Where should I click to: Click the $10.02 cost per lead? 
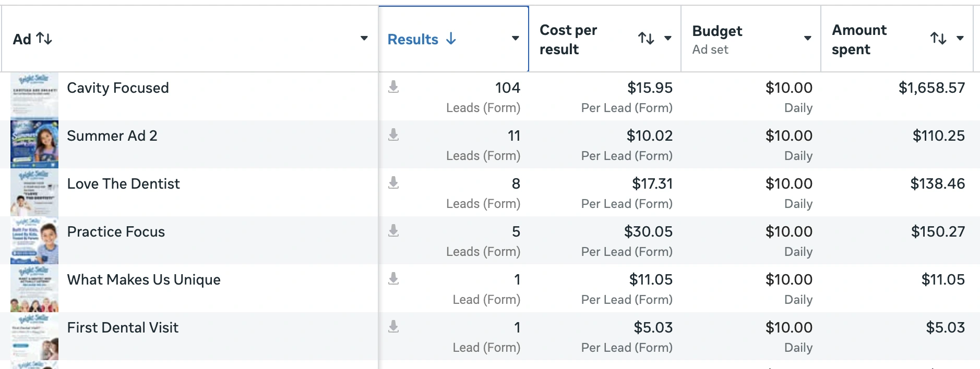pos(650,136)
